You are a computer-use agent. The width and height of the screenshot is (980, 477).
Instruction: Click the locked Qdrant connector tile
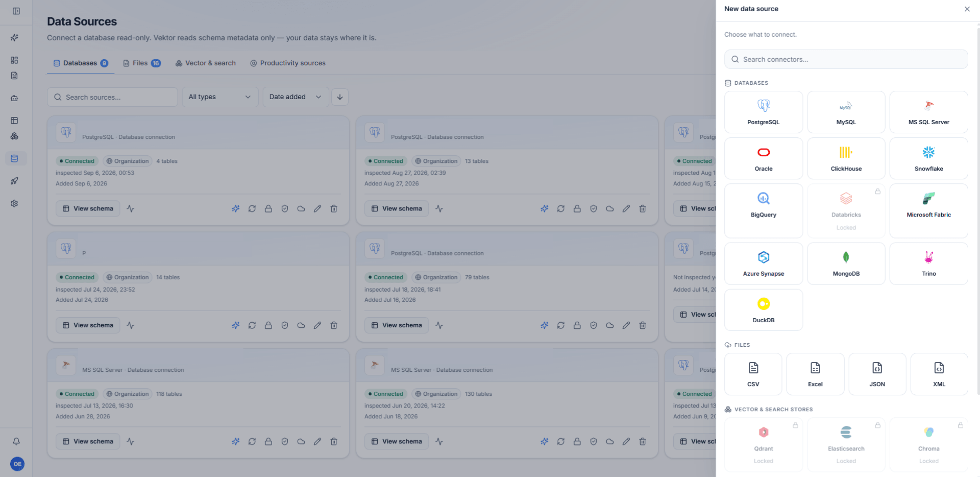(x=763, y=445)
